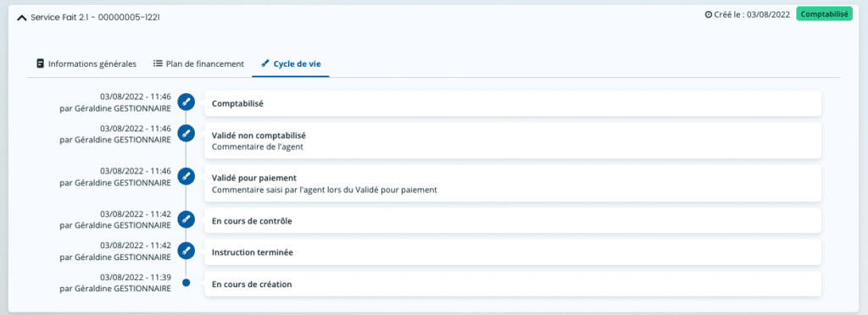
Task: Click the Service Fait 2.1 header title
Action: click(95, 18)
